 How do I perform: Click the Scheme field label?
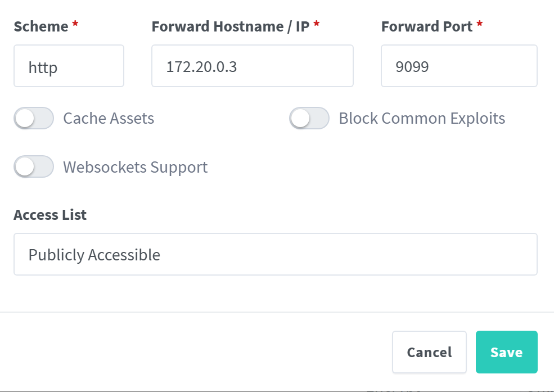tap(39, 26)
